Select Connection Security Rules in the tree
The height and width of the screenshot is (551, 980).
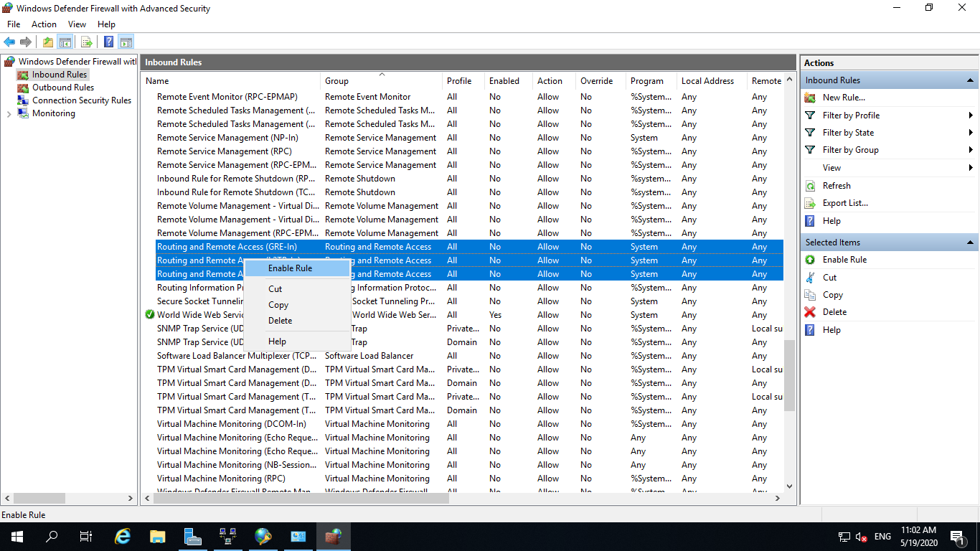[x=82, y=100]
